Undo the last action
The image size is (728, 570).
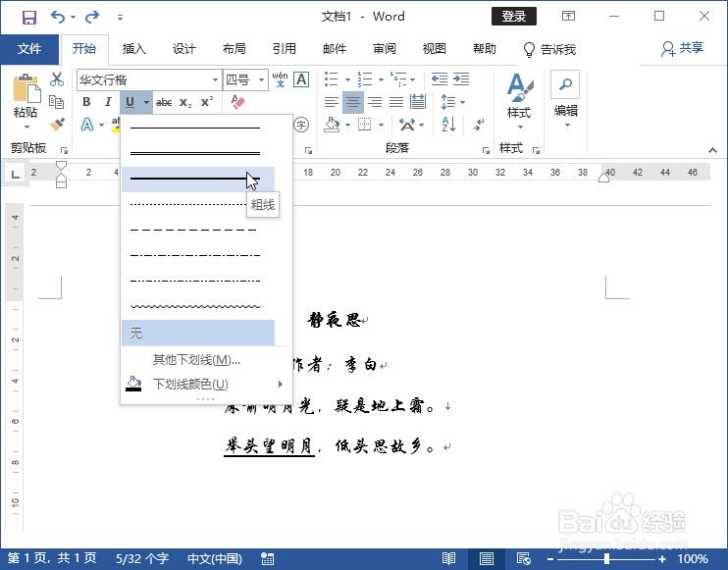click(x=58, y=18)
